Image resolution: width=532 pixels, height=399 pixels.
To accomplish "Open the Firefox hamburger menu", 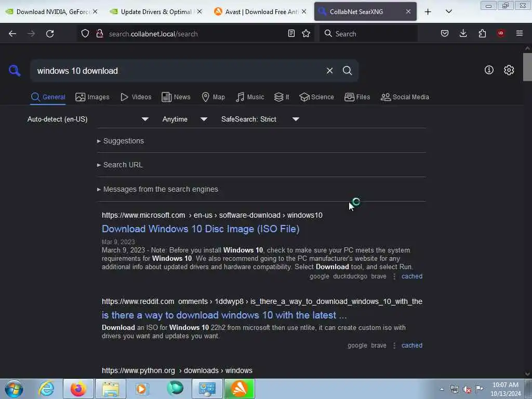I will (520, 33).
